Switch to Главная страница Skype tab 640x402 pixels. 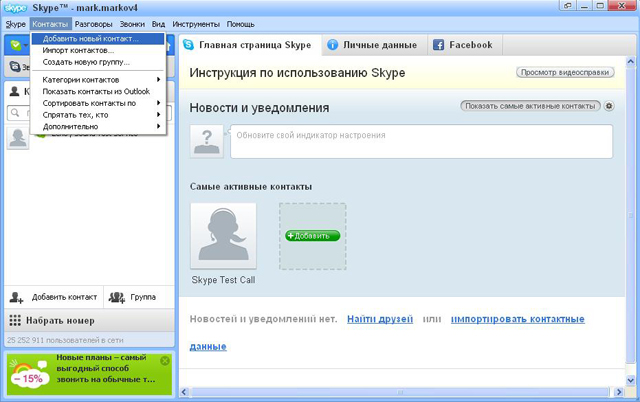pyautogui.click(x=250, y=45)
